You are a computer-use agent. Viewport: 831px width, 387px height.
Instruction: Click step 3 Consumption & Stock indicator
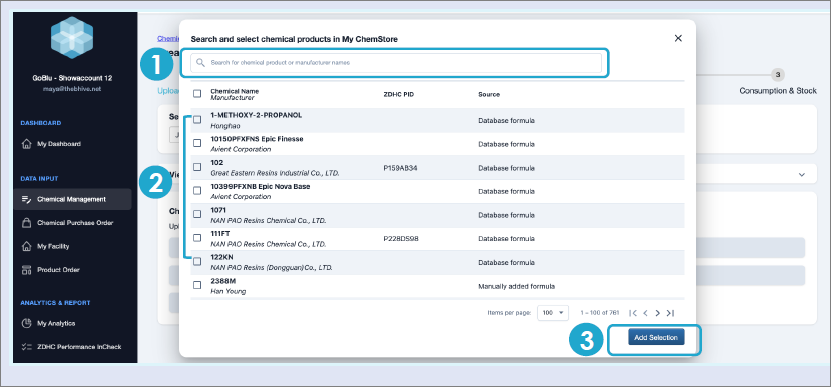click(777, 74)
